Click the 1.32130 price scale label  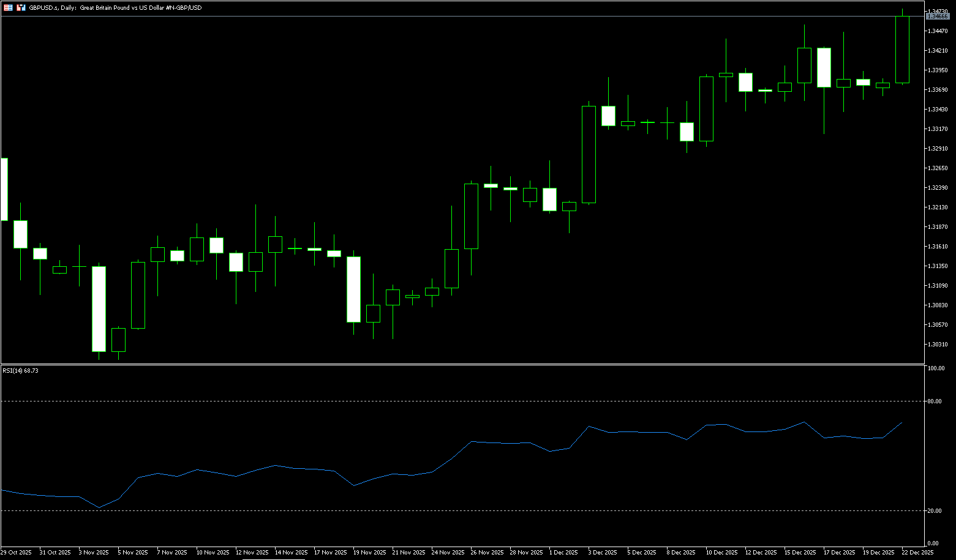click(938, 207)
